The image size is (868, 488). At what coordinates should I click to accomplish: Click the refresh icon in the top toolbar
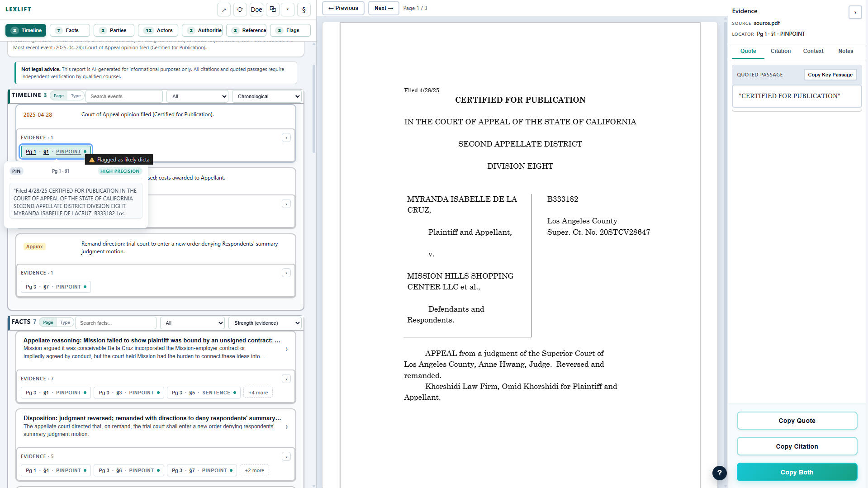coord(240,9)
